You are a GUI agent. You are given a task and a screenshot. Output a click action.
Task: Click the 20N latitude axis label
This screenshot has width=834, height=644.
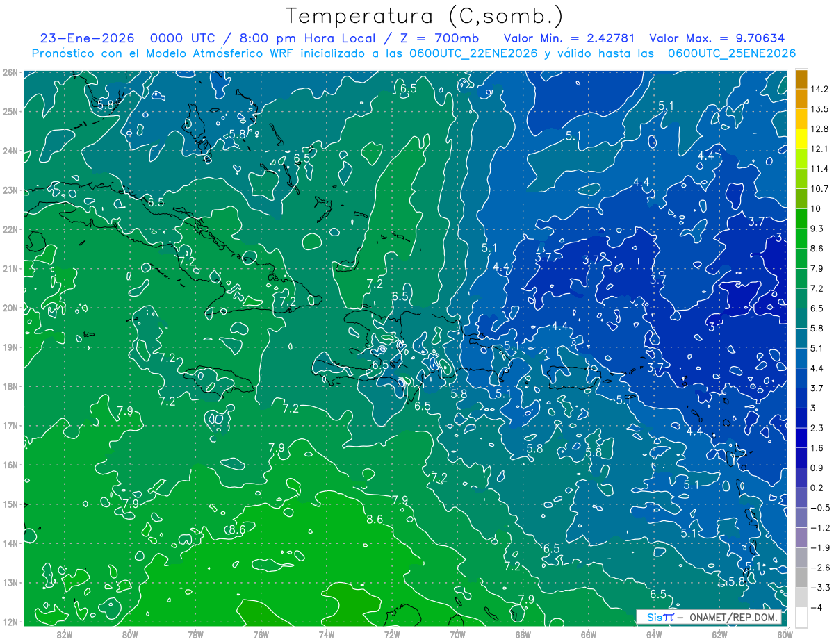(10, 308)
